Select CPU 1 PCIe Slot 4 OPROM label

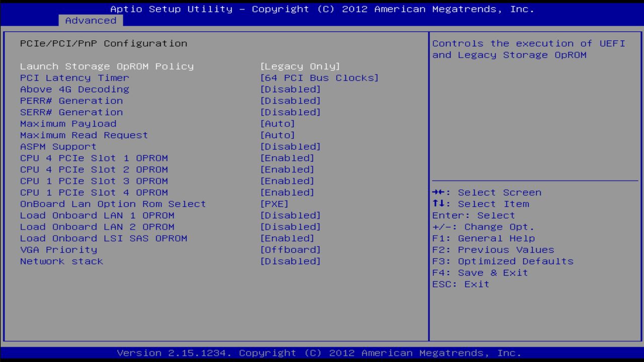tap(94, 193)
